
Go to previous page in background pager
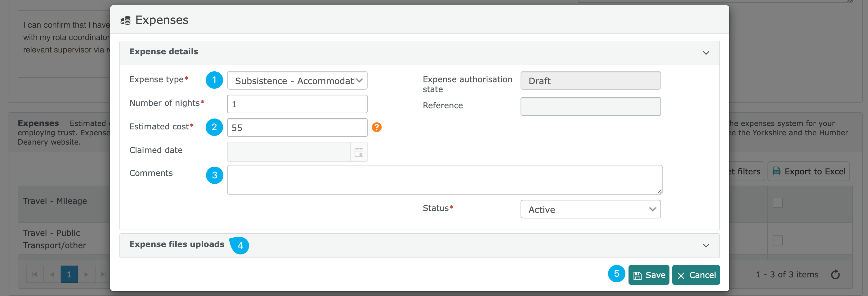tap(52, 274)
